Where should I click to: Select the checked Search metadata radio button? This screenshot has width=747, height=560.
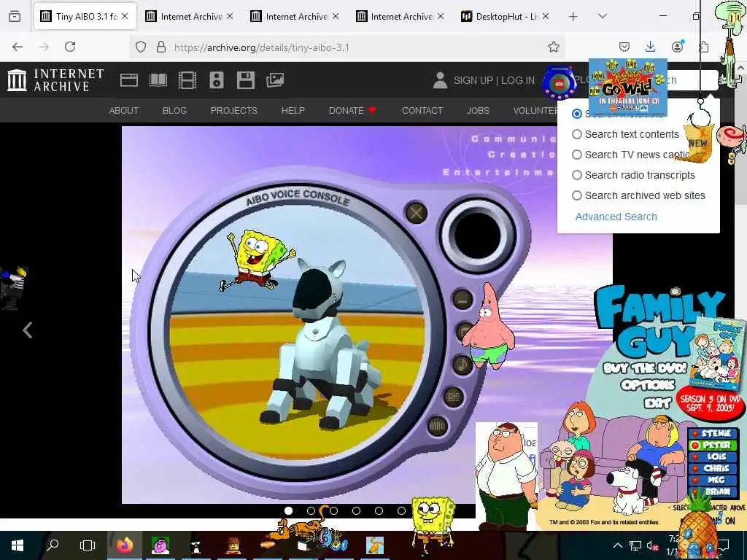click(577, 114)
